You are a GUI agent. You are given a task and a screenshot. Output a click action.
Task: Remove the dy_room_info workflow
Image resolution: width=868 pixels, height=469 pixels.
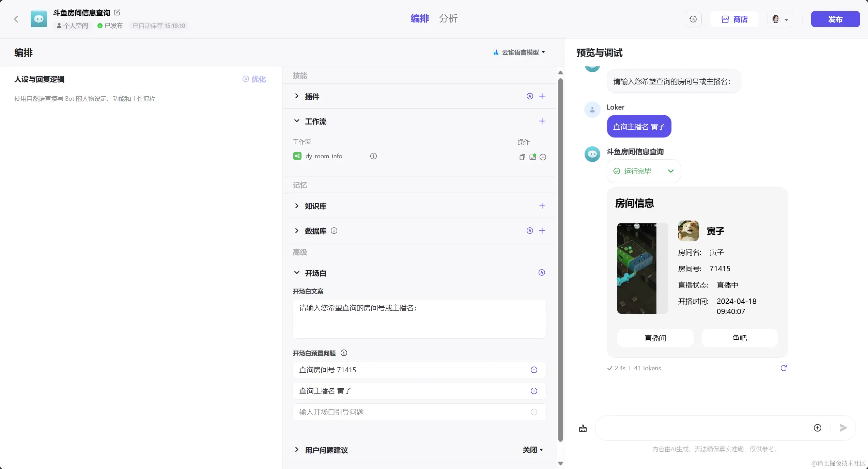coord(543,157)
